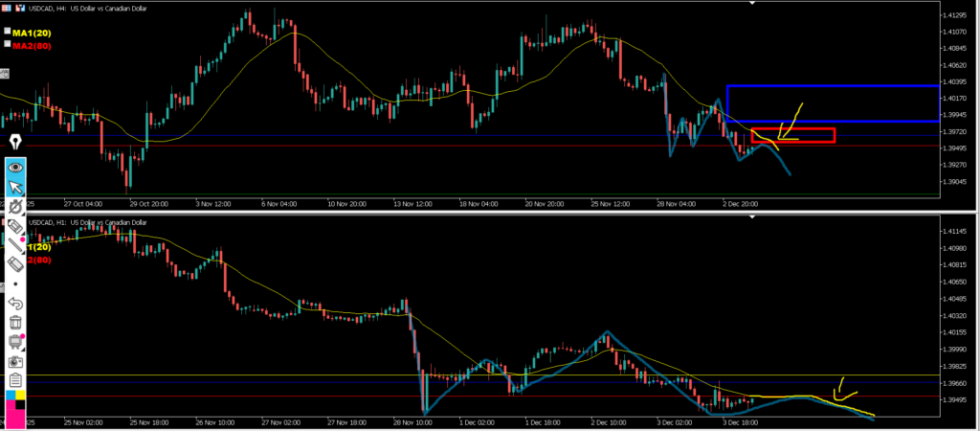Enable the MA2(80) checkbox
Viewport: 980px width, 431px height.
tap(8, 44)
